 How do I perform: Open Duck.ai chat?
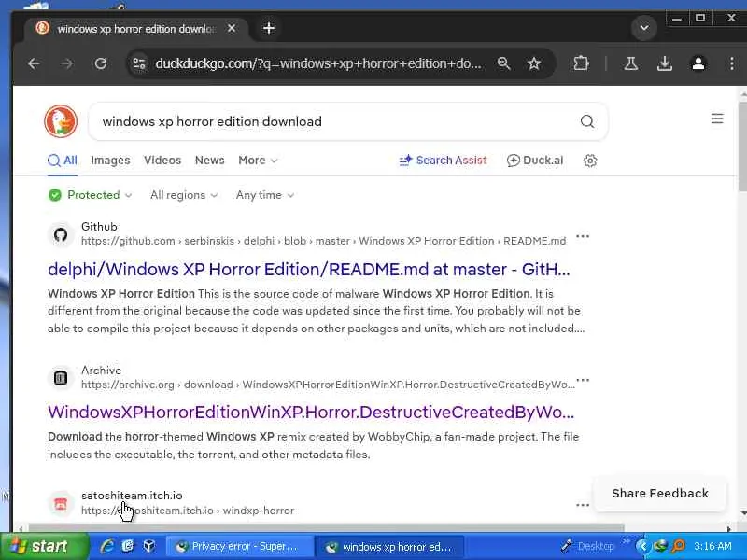pyautogui.click(x=535, y=161)
